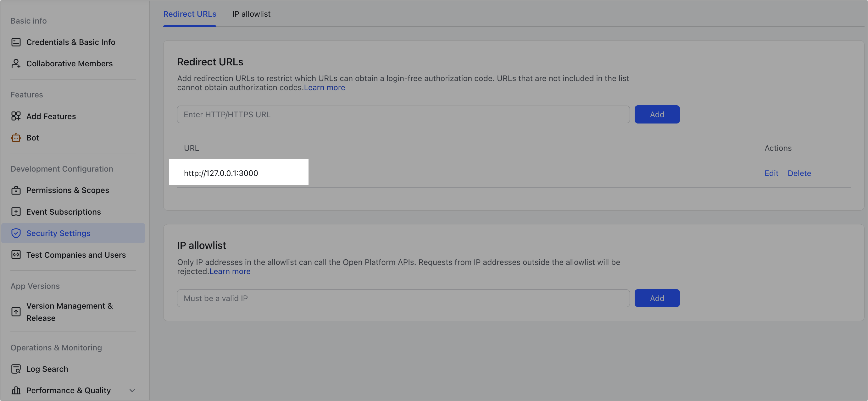Click the Version Management upload icon
The height and width of the screenshot is (401, 868).
coord(16,312)
